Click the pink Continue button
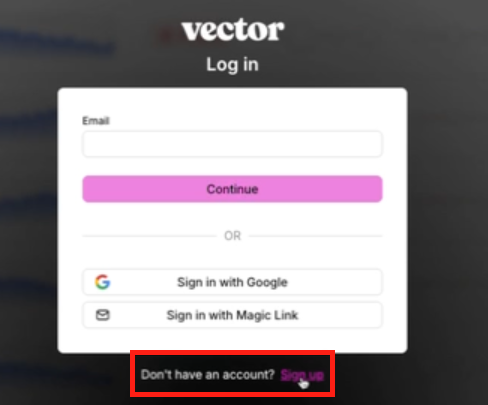Screen dimensions: 488x405 click(x=232, y=189)
